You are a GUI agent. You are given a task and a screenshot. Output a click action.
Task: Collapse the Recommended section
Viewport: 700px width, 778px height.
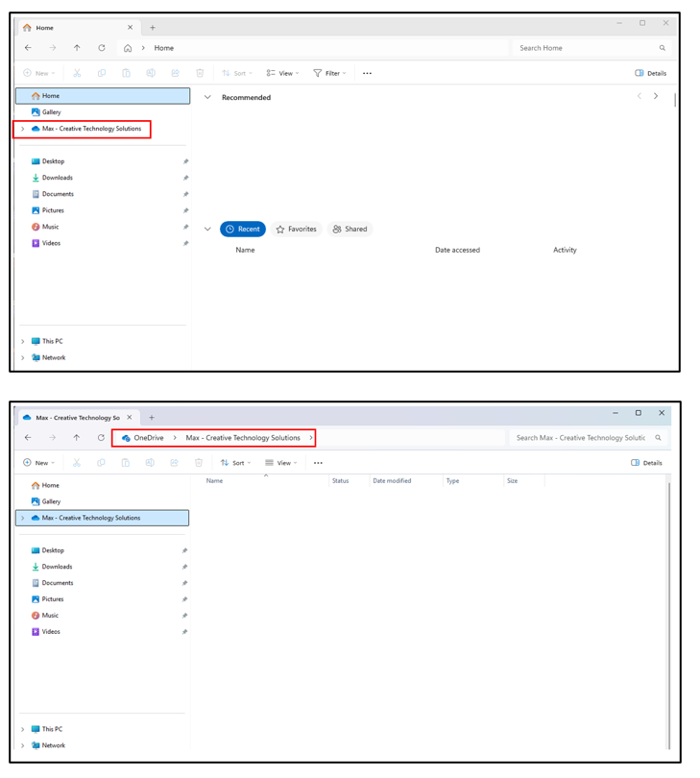pos(207,97)
